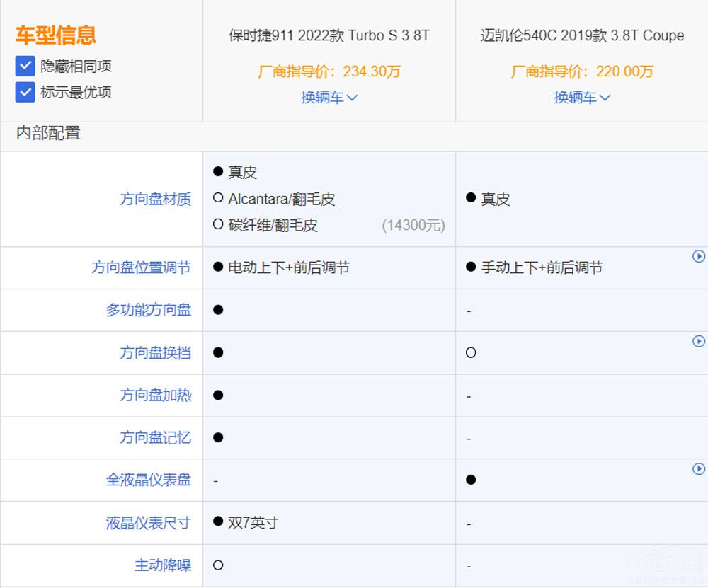Image resolution: width=708 pixels, height=588 pixels.
Task: Open the 多功能方向盘 parameter link
Action: 148,310
